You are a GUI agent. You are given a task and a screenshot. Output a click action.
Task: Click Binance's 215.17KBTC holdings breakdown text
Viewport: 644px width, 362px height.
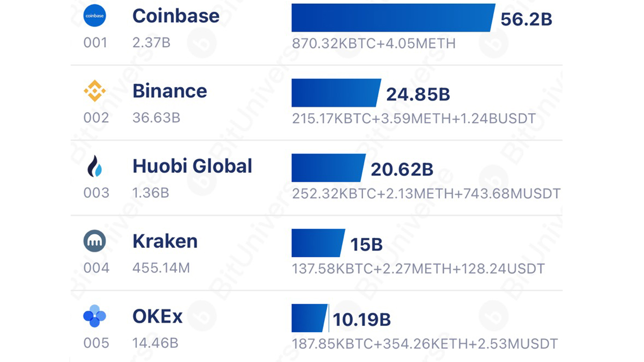click(414, 119)
